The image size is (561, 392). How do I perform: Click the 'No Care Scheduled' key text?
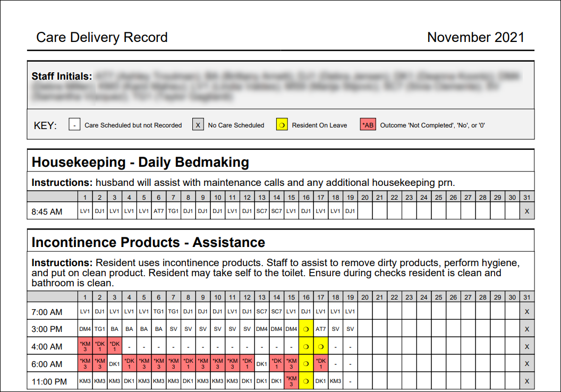pos(236,125)
